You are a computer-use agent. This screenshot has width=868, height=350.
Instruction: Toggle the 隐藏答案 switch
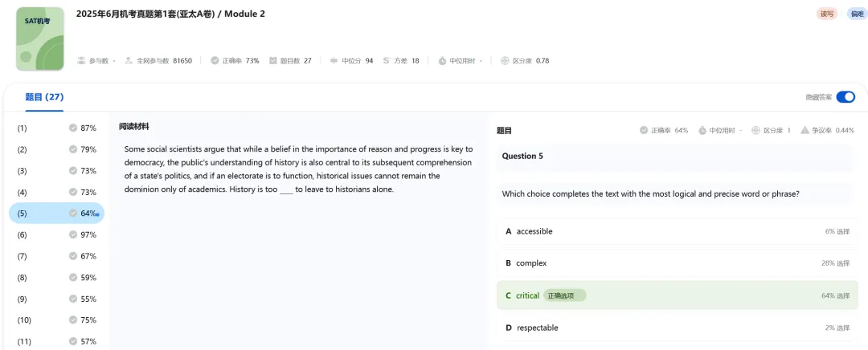[845, 97]
